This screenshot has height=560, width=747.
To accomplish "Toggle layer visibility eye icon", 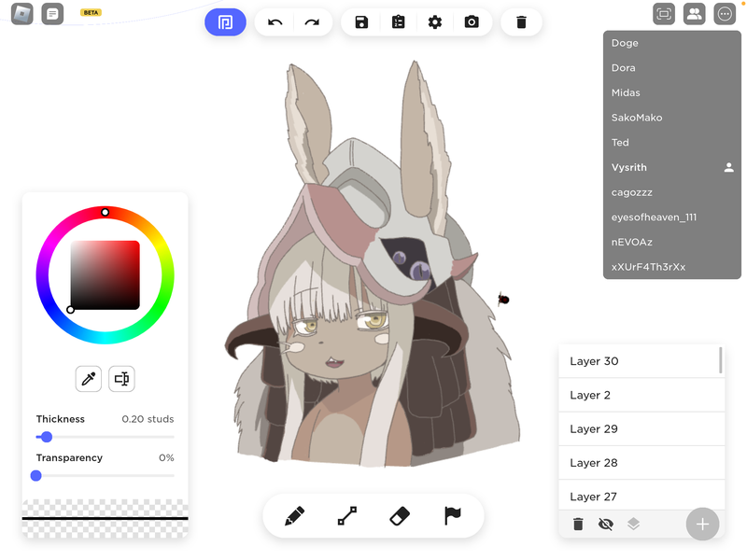I will pyautogui.click(x=605, y=525).
